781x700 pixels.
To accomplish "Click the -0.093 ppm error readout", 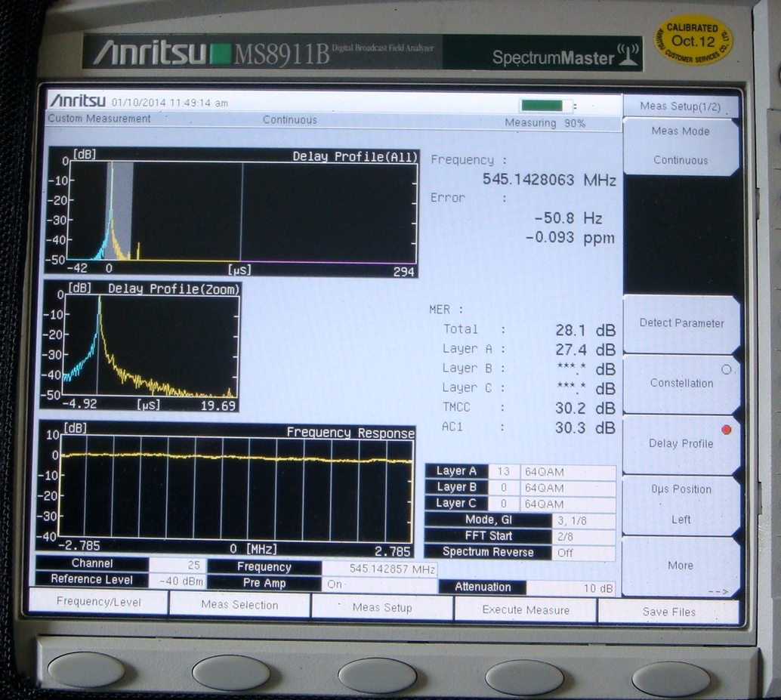I will click(570, 237).
